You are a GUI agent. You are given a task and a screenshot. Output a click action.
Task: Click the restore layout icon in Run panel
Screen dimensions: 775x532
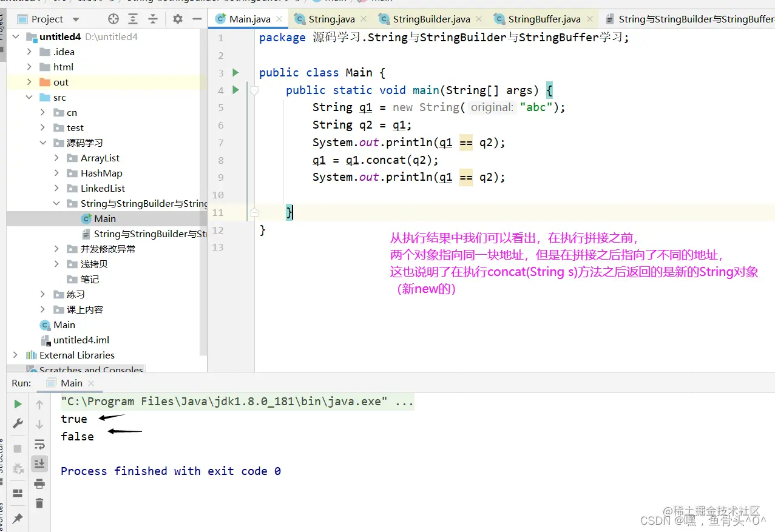(x=18, y=493)
